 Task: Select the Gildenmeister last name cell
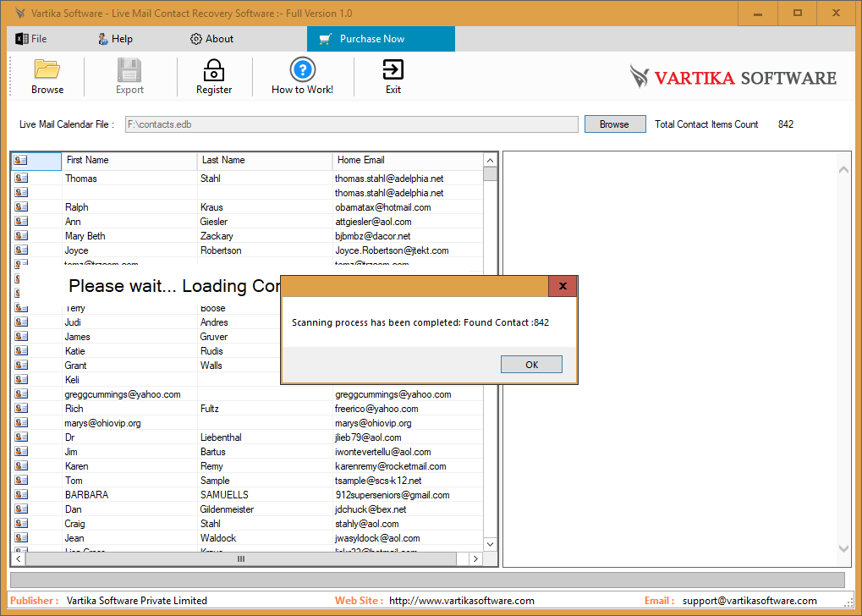(265, 509)
